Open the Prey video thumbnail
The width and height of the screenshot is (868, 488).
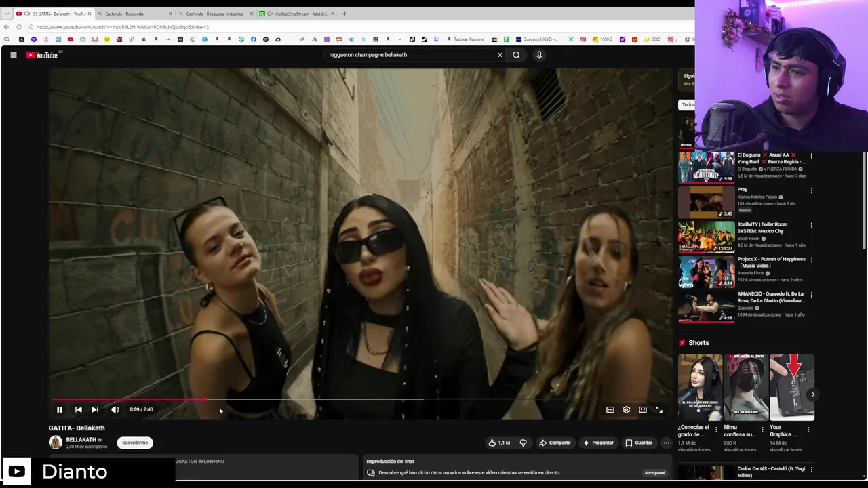[x=707, y=202]
